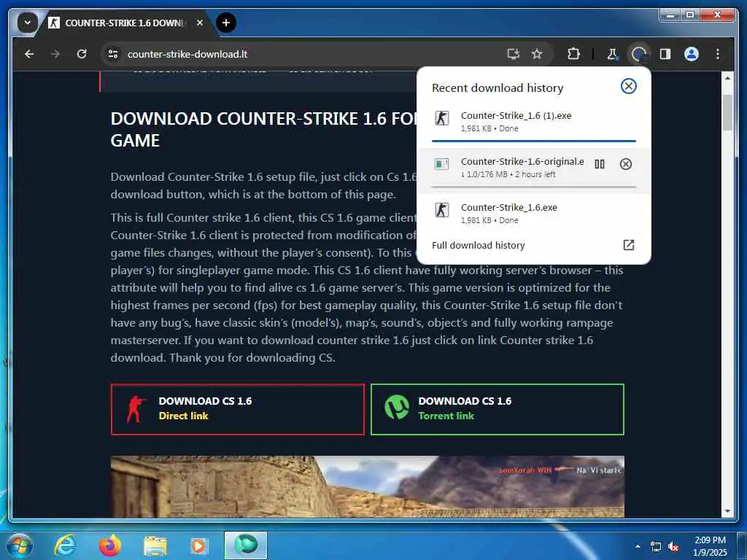Open Chrome Labs flask icon
The image size is (747, 560).
(612, 54)
